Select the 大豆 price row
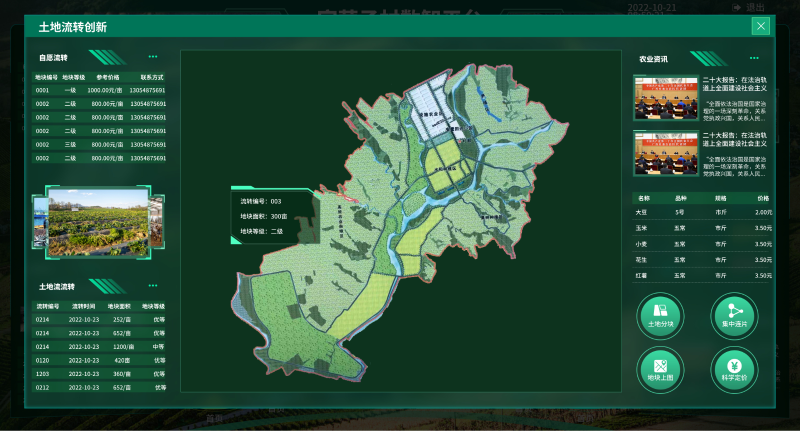 pos(703,212)
